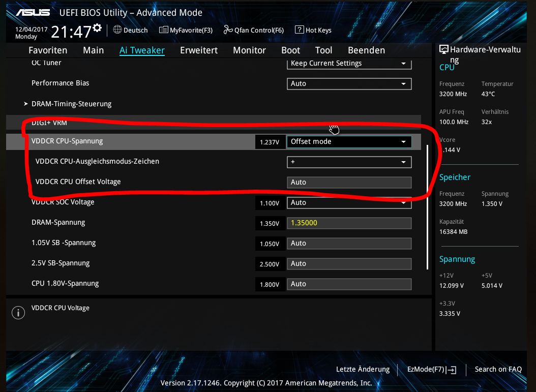This screenshot has height=392, width=536.
Task: Click CPU heading in hardware panel
Action: [447, 67]
